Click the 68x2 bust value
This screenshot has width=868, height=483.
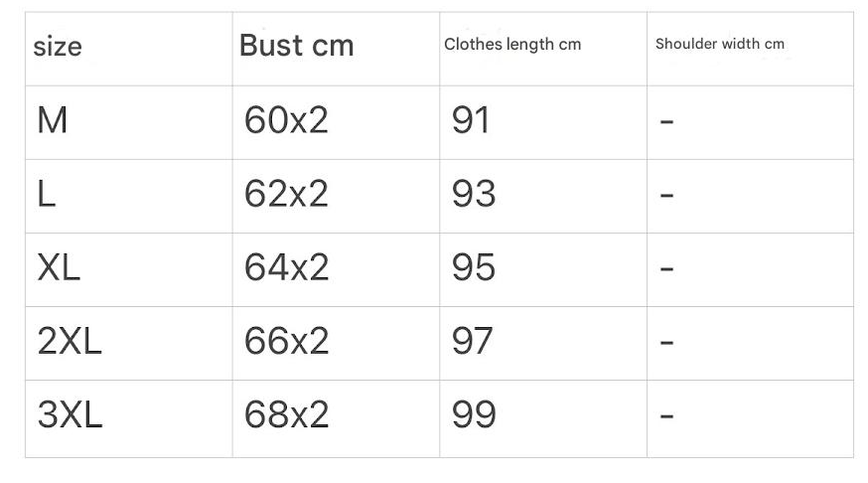286,414
